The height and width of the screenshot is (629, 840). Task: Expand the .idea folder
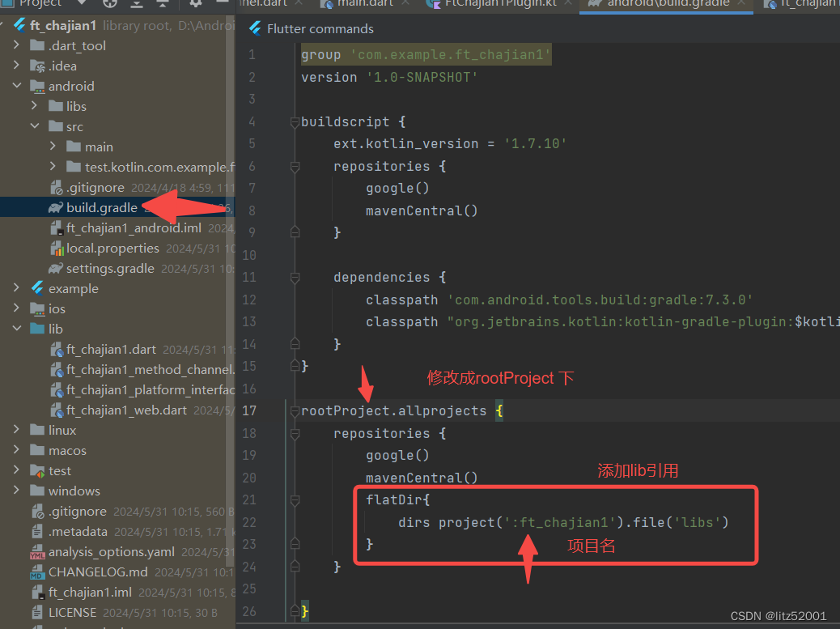(x=16, y=66)
